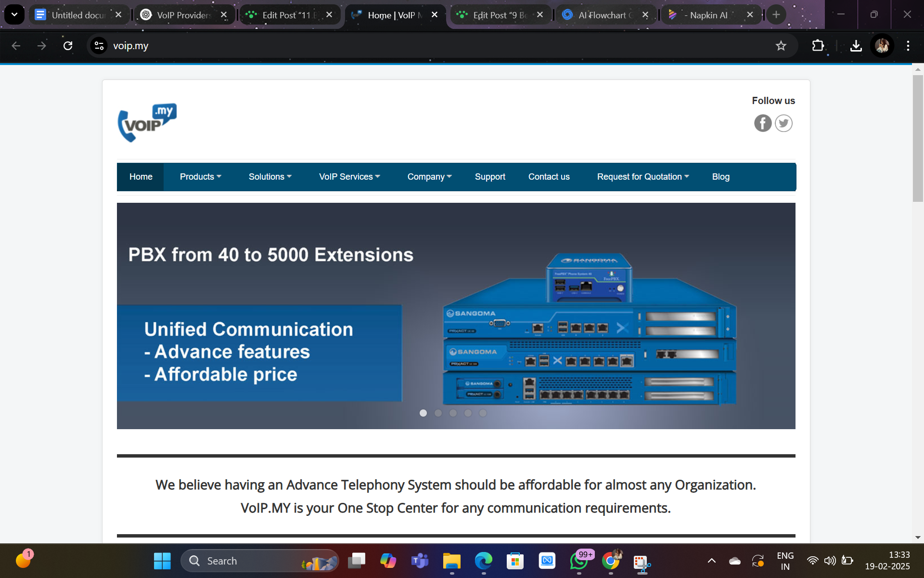Select first carousel slide dot

[x=423, y=413]
